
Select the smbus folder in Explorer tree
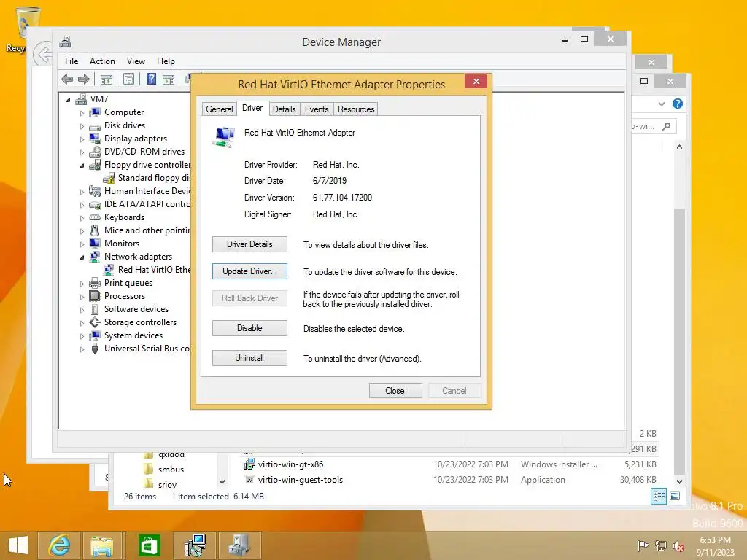click(171, 470)
